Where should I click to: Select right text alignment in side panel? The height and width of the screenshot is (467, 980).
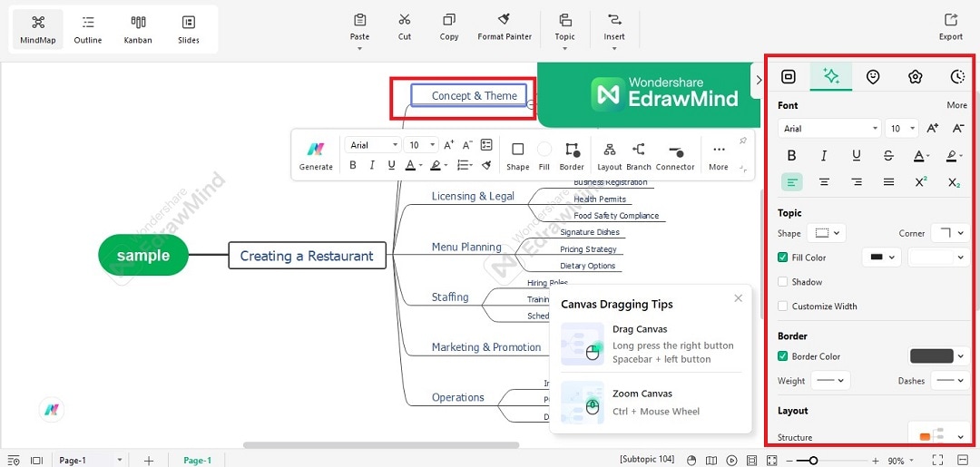(x=857, y=181)
